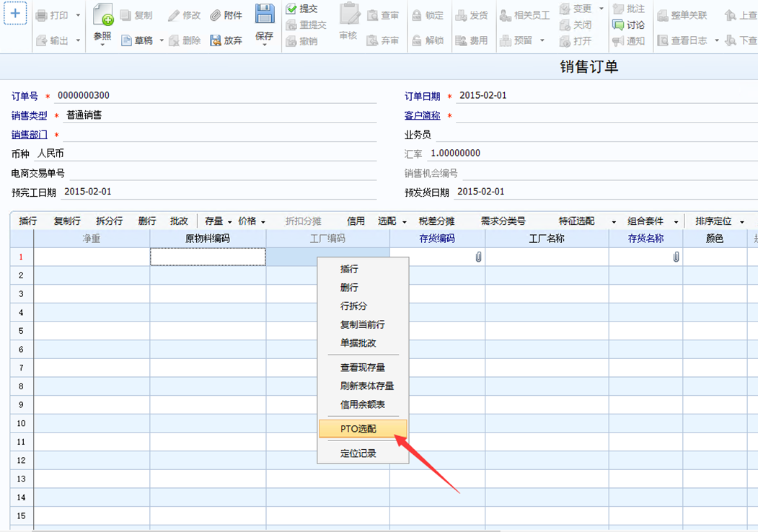This screenshot has width=758, height=532.
Task: Click the 客户简称 link label
Action: coord(422,115)
